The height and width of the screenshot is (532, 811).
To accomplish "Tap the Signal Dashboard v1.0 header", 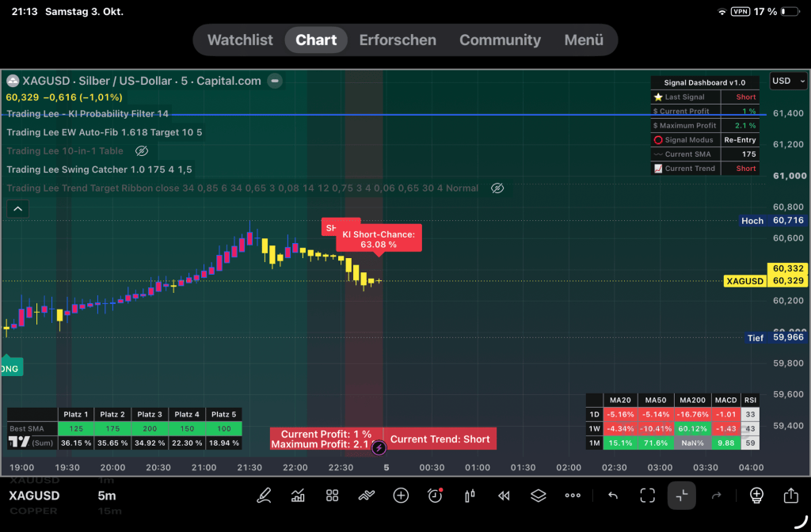I will [x=705, y=82].
